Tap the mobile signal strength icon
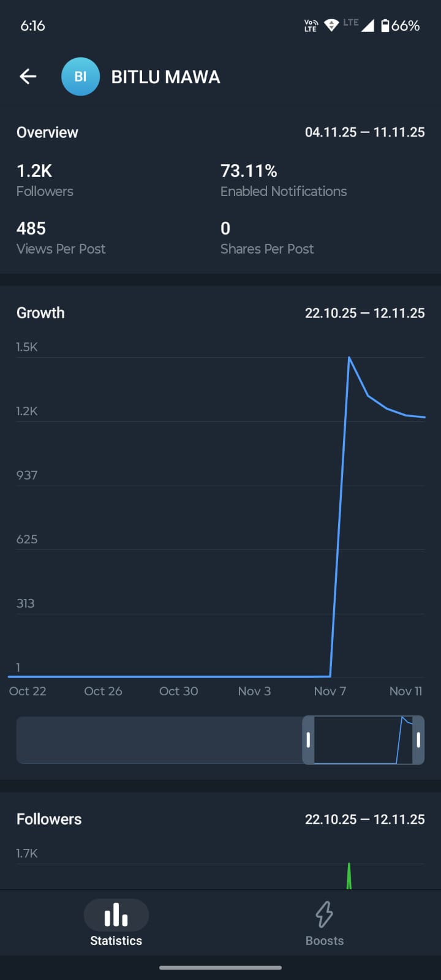The image size is (441, 980). (x=367, y=26)
